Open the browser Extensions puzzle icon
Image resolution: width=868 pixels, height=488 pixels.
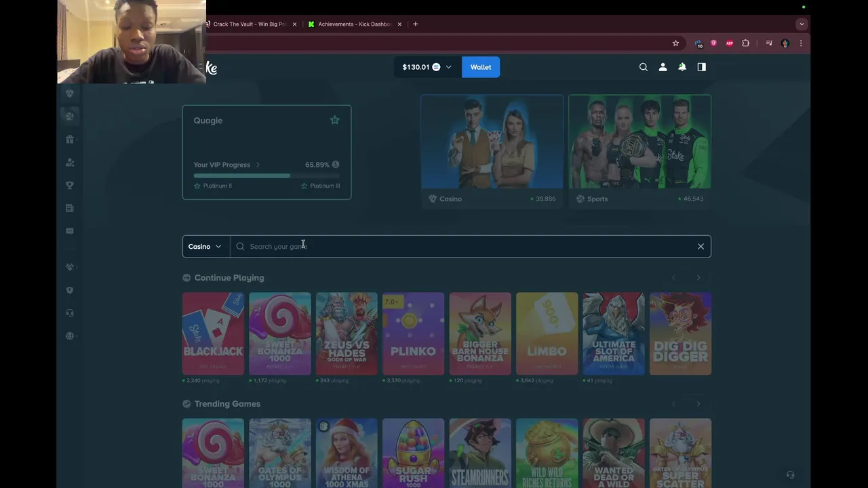[x=746, y=43]
